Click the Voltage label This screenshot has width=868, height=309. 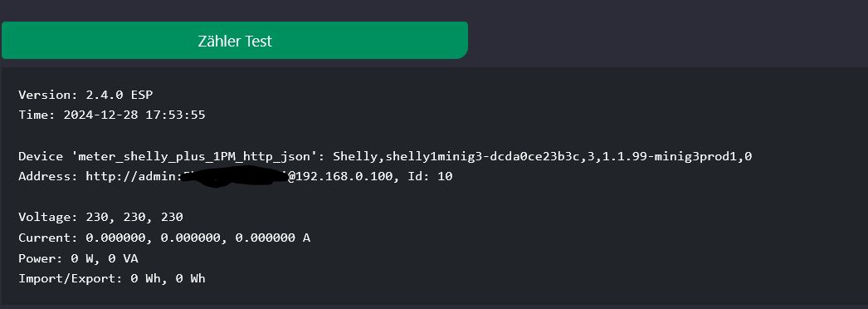click(48, 217)
